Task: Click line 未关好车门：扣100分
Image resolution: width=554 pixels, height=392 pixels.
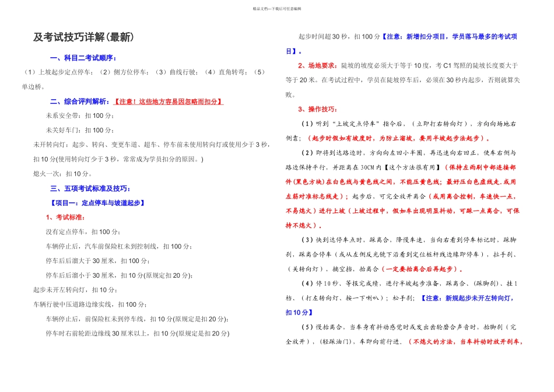Action: coord(80,131)
